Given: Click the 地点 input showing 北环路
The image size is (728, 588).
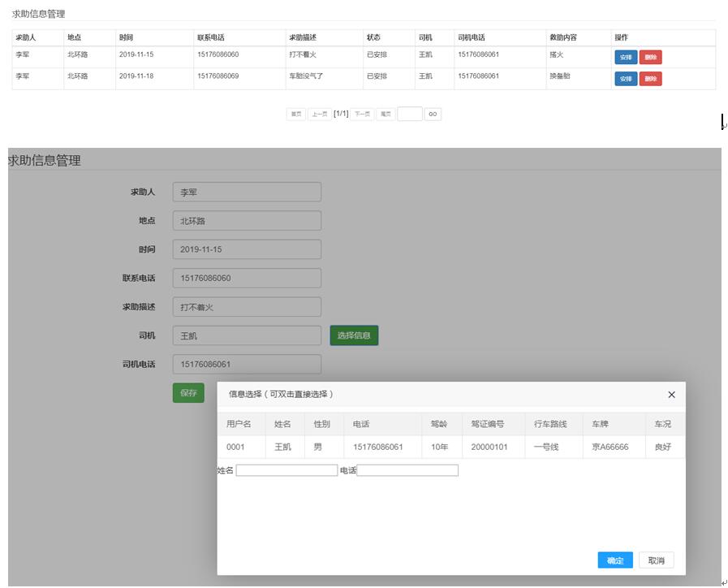Looking at the screenshot, I should pyautogui.click(x=247, y=221).
